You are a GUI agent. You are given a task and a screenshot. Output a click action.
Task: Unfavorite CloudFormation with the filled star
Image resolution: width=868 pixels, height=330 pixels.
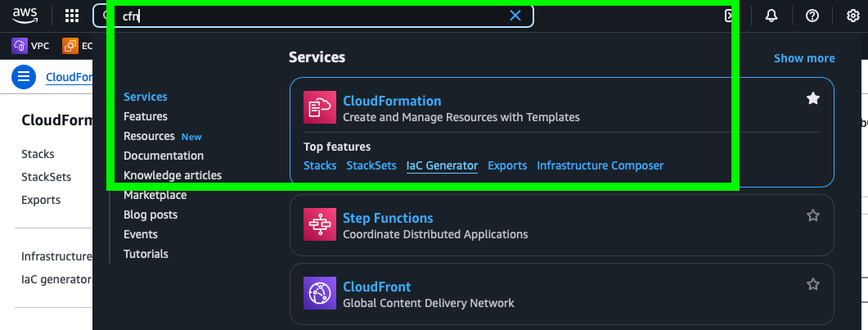pos(812,98)
